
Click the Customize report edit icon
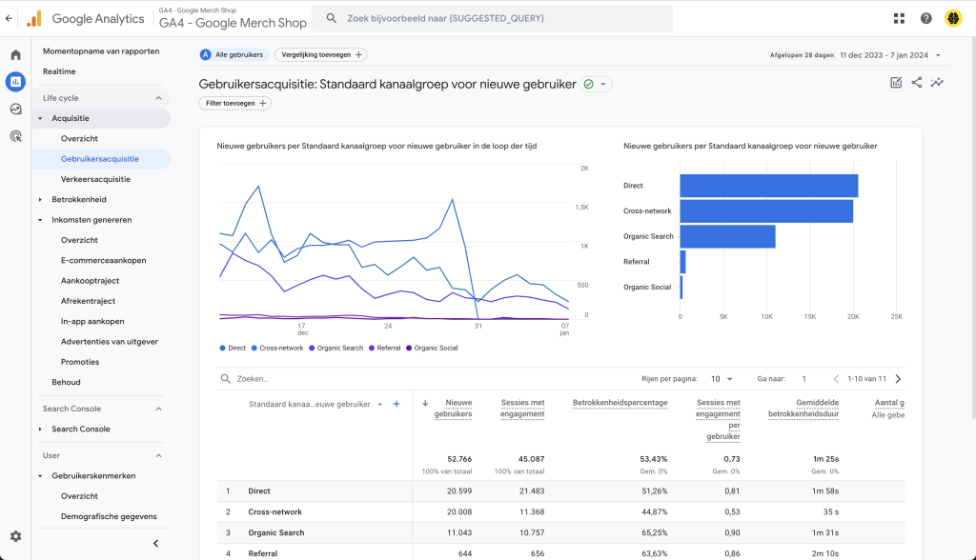(x=896, y=82)
